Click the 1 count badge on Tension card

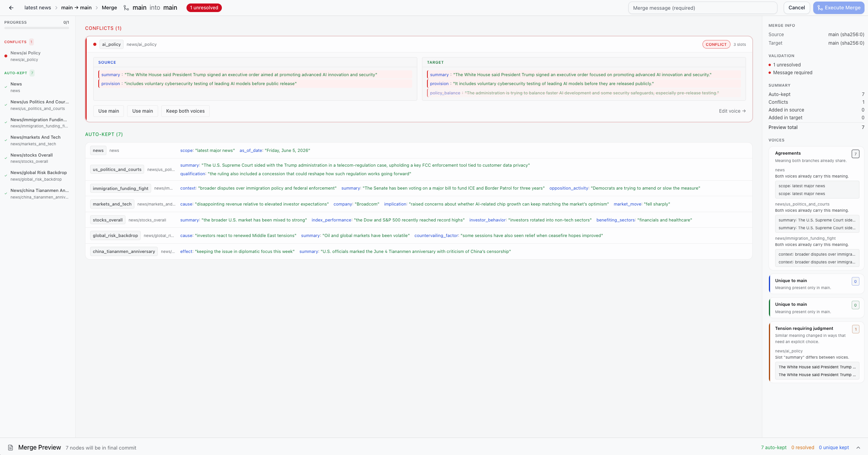point(855,329)
